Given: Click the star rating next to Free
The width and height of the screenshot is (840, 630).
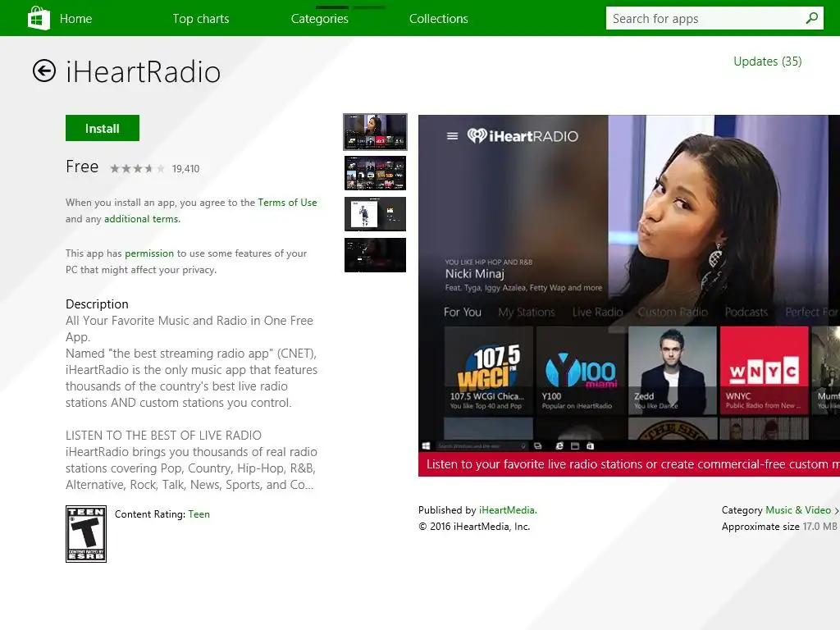Looking at the screenshot, I should pos(137,169).
